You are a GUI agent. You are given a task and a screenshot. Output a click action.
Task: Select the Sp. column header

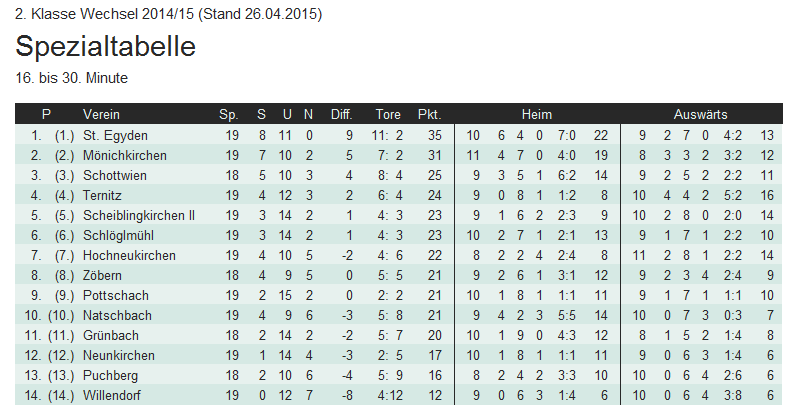[x=229, y=114]
